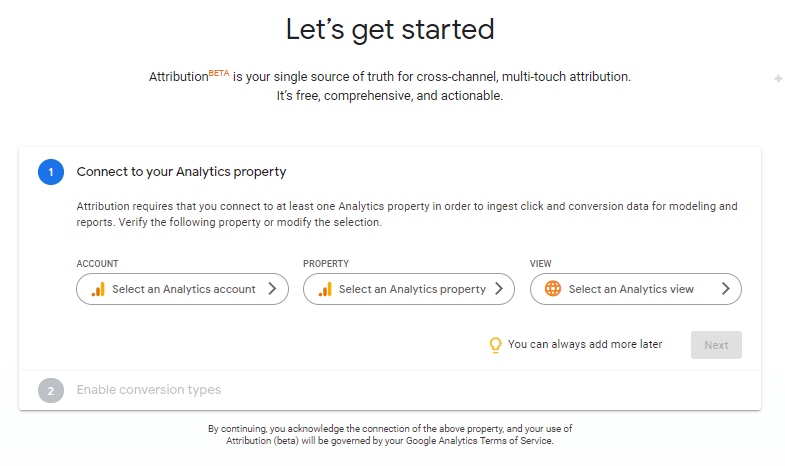The height and width of the screenshot is (466, 785).
Task: Click the step 2 gray circle badge
Action: pyautogui.click(x=51, y=390)
